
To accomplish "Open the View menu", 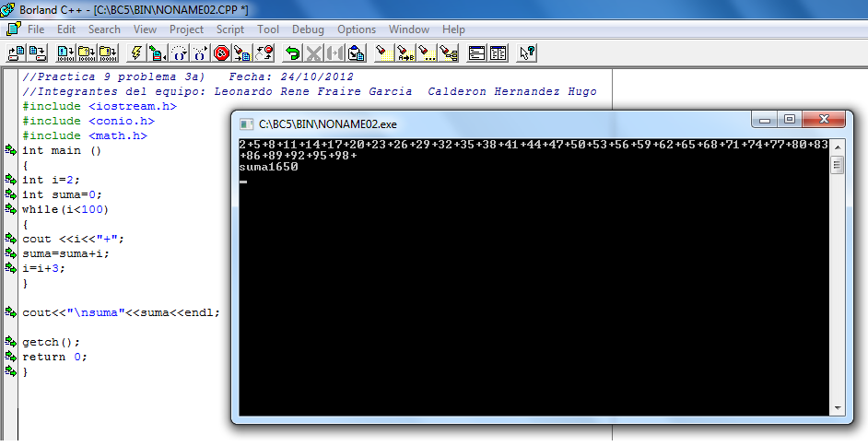I will point(145,29).
